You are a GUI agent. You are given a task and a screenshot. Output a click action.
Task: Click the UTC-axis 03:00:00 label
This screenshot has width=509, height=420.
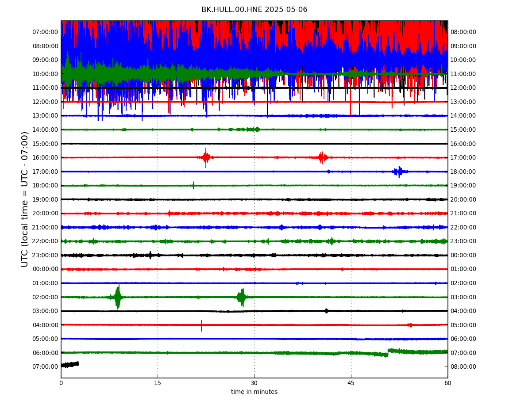pos(45,311)
